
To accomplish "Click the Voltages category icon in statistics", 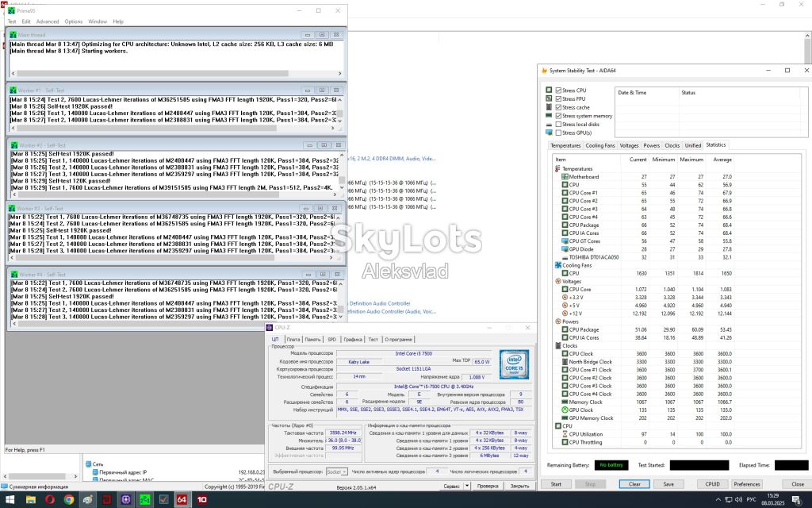I will pos(557,282).
